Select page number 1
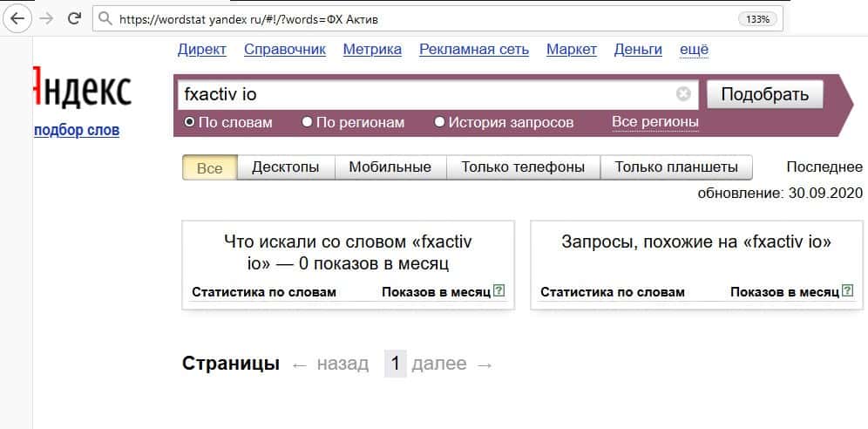868x429 pixels. (x=396, y=364)
